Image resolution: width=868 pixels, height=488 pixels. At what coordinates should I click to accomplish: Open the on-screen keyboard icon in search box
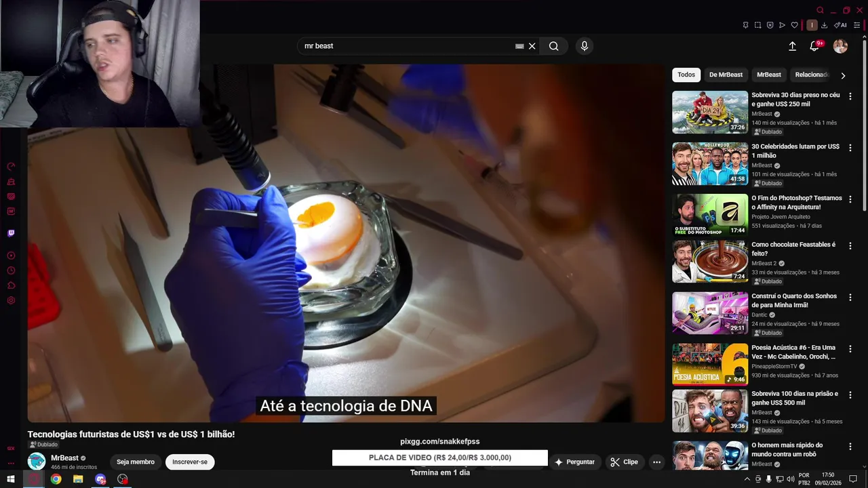pyautogui.click(x=519, y=46)
